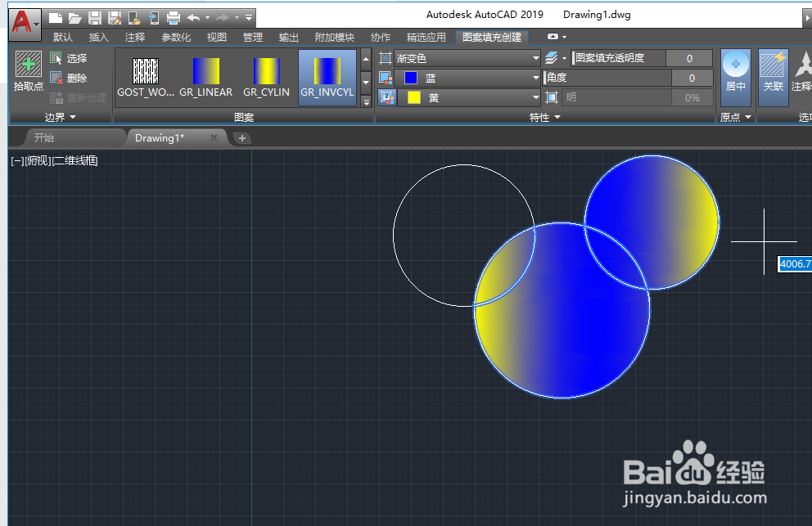Click the Plot printer icon

tap(174, 19)
